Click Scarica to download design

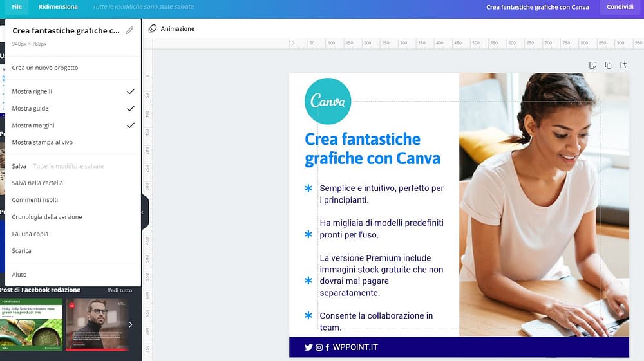73,251
